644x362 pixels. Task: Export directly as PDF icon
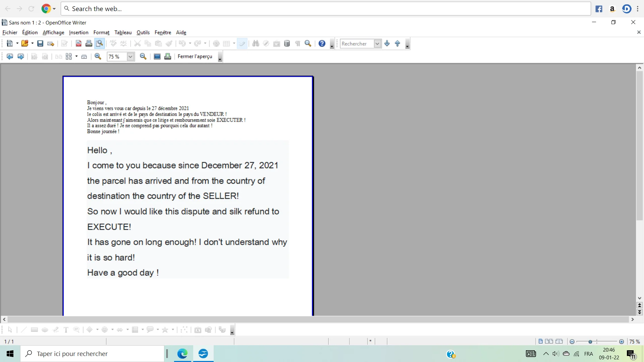coord(78,44)
